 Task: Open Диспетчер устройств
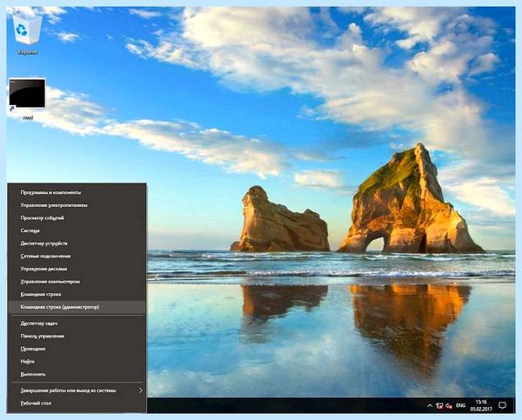(x=77, y=243)
